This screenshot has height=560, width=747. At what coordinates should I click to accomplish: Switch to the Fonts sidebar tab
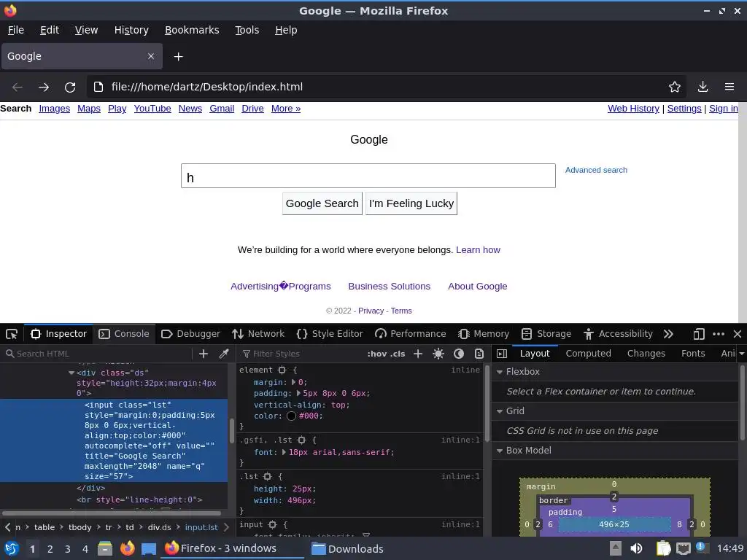click(693, 354)
